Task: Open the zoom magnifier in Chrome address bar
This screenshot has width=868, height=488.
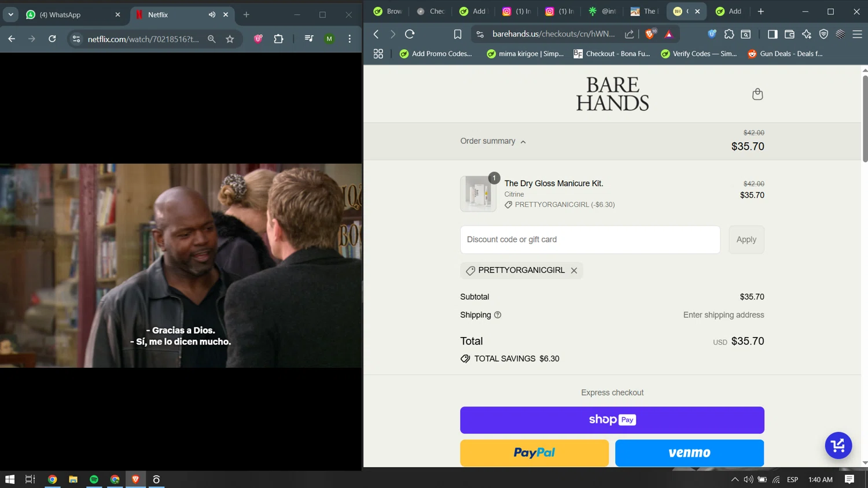Action: 212,39
